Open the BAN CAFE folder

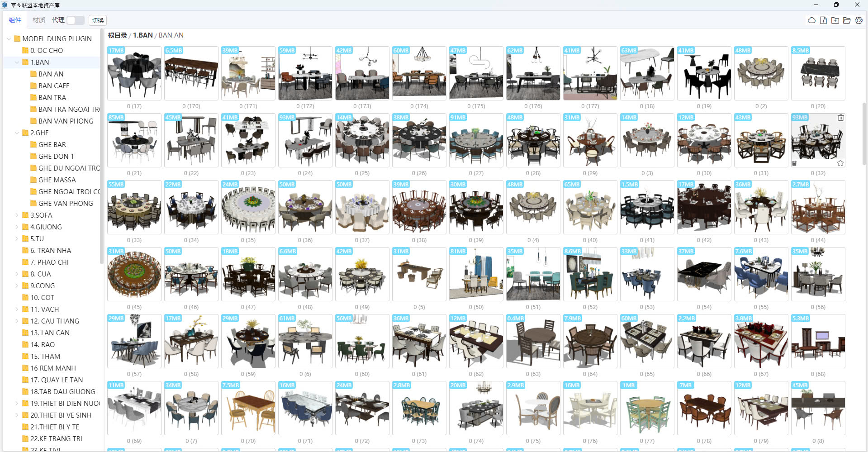54,86
